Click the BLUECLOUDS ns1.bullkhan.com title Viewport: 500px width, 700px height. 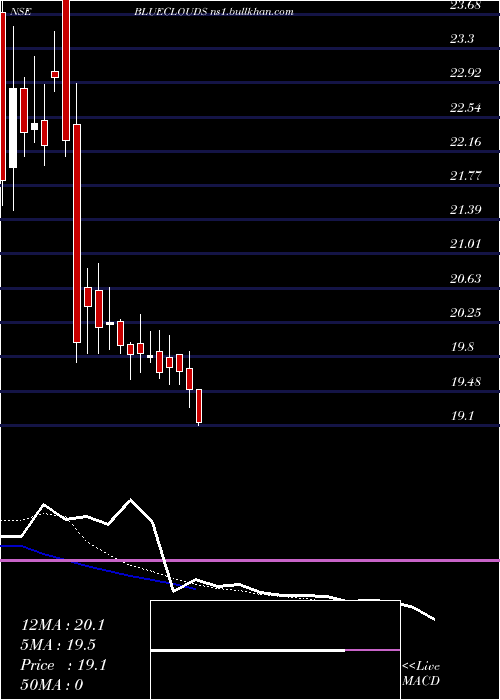tap(214, 12)
